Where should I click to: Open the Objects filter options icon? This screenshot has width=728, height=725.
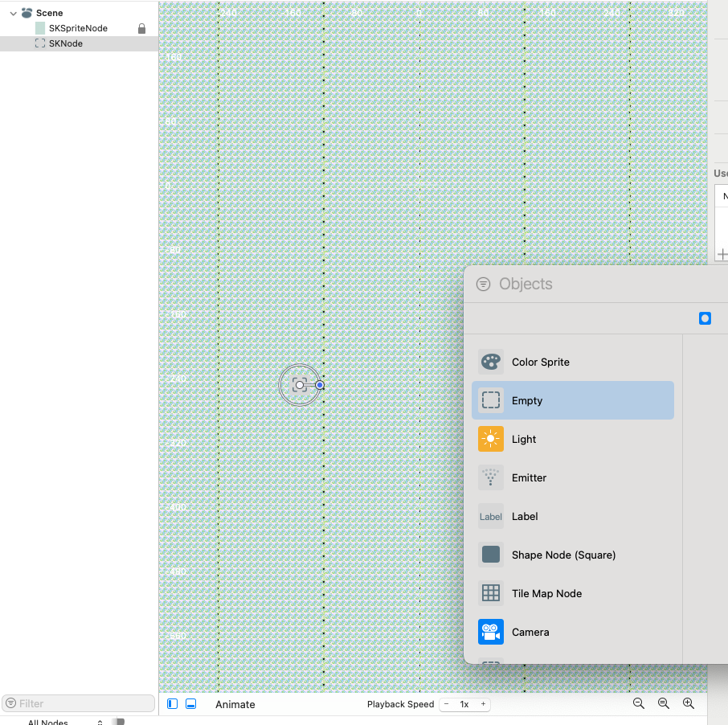click(483, 284)
